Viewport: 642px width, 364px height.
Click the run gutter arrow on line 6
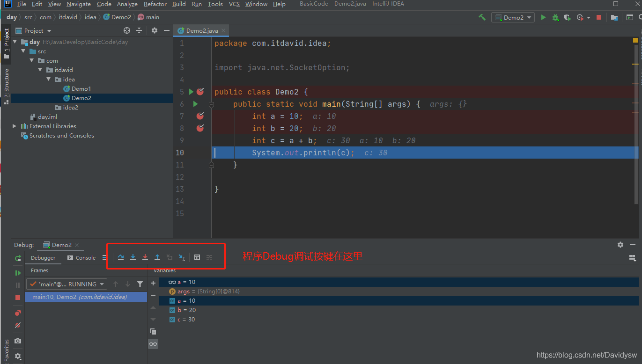[x=195, y=104]
